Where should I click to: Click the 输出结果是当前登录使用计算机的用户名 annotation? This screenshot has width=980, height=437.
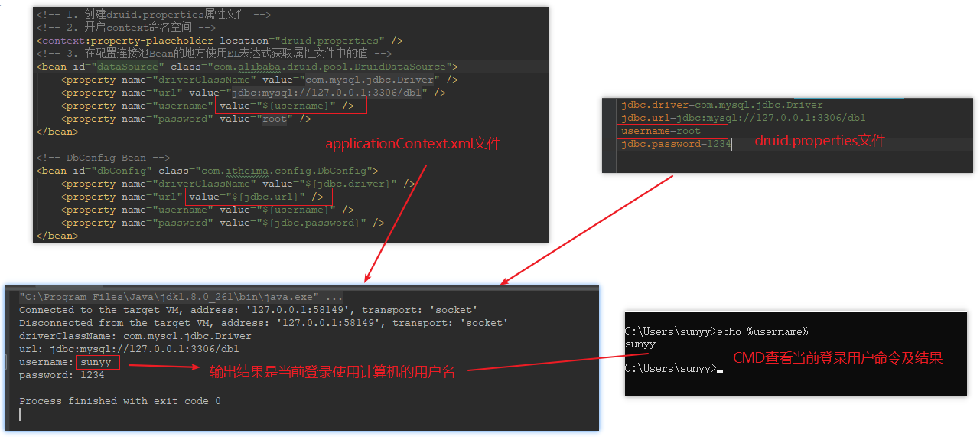(332, 372)
